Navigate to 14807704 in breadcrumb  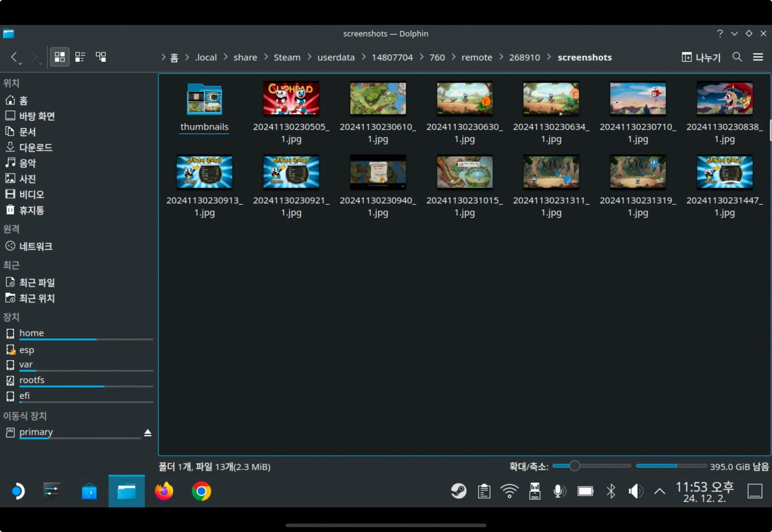click(x=392, y=57)
